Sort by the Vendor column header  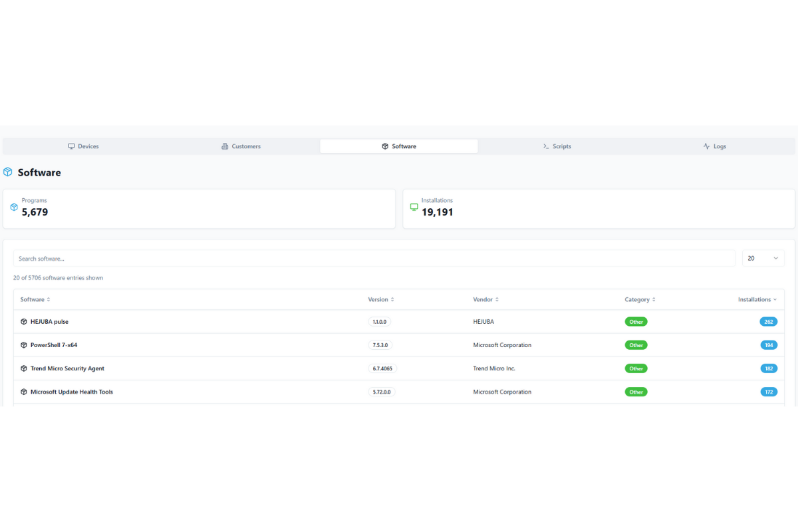(x=485, y=300)
